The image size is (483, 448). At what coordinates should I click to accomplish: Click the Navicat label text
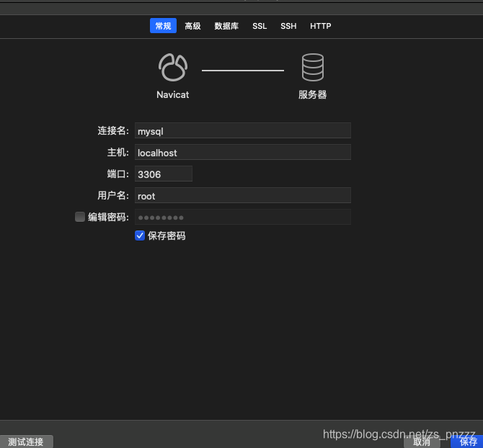tap(173, 95)
